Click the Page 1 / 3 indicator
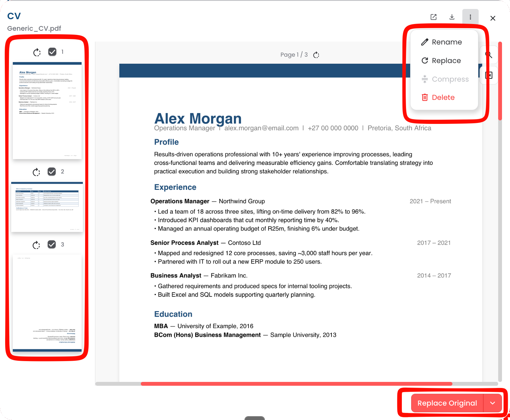The width and height of the screenshot is (510, 420). (294, 55)
